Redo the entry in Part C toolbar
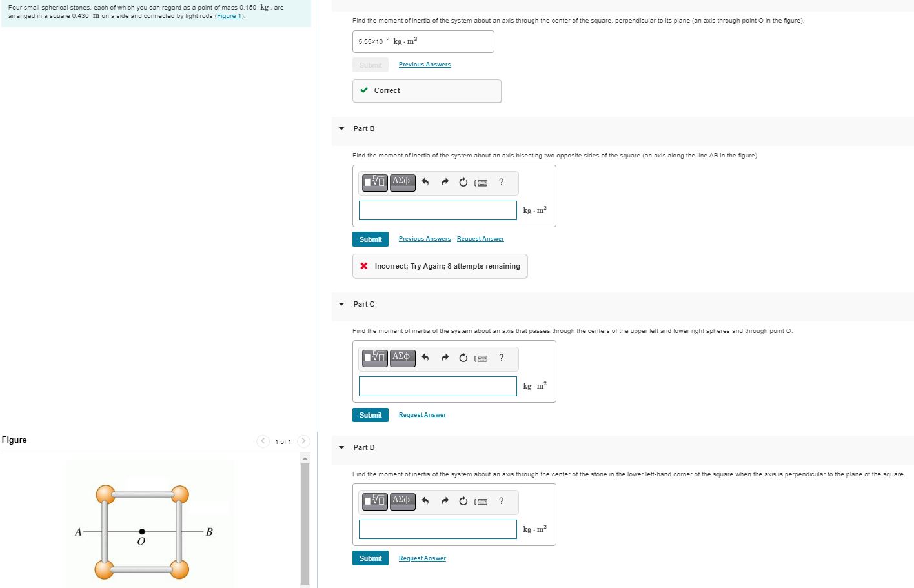This screenshot has width=914, height=588. tap(444, 358)
